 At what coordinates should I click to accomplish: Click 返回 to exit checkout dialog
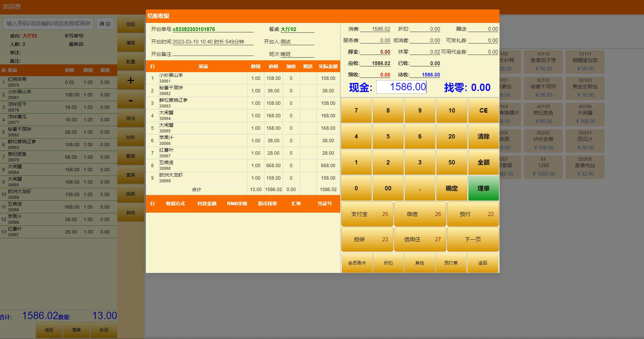(483, 263)
